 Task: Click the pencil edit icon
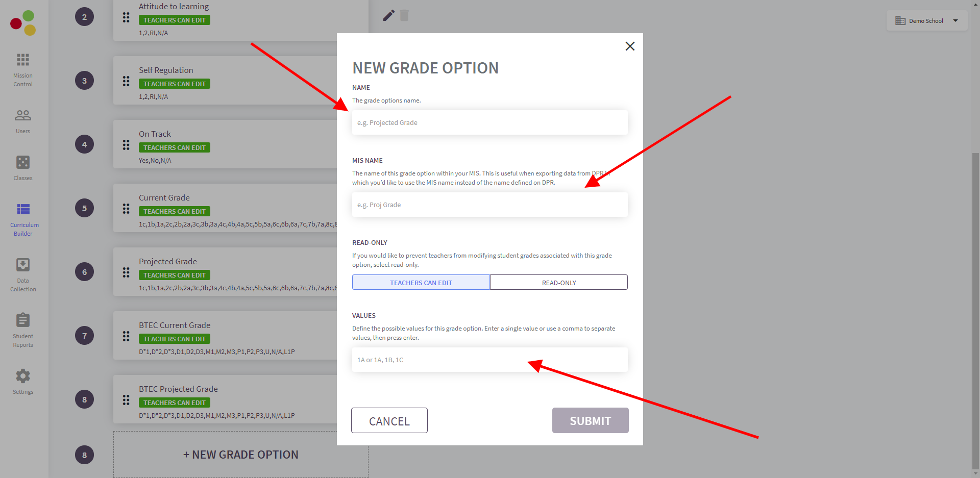[x=388, y=16]
